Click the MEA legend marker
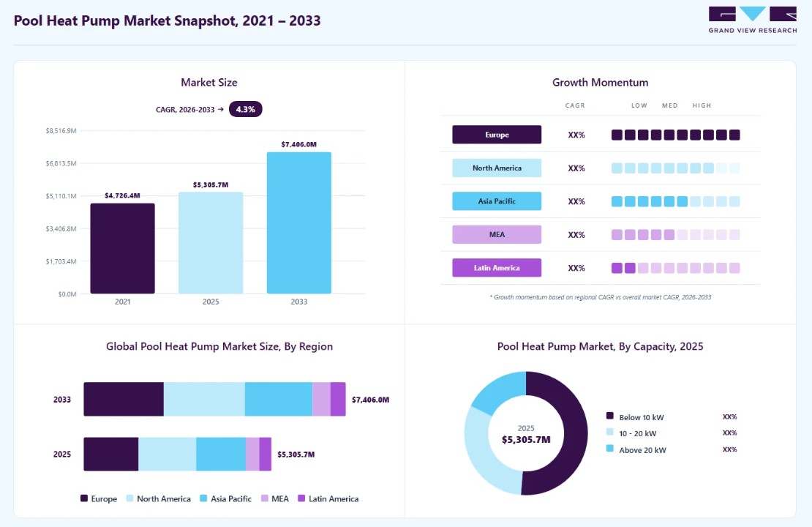Image resolution: width=812 pixels, height=527 pixels. tap(265, 498)
